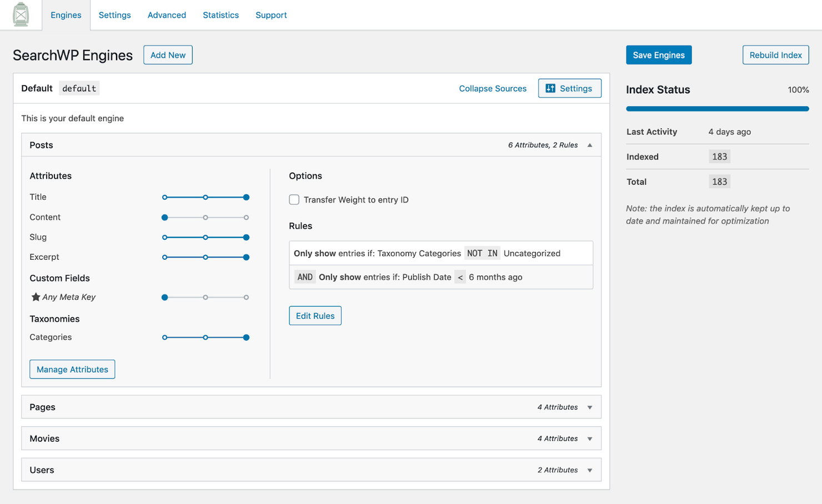This screenshot has width=822, height=504.
Task: Open the Default engine Settings button
Action: [569, 88]
